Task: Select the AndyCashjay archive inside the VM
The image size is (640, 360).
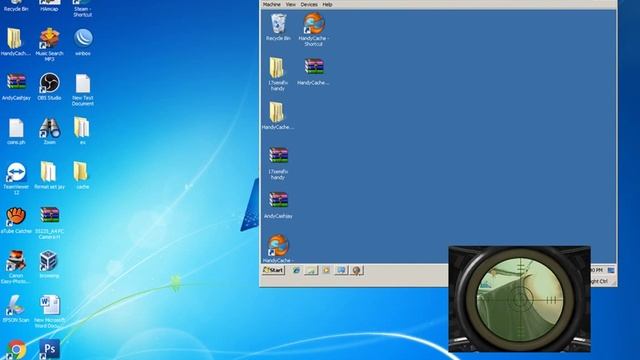Action: [x=278, y=205]
